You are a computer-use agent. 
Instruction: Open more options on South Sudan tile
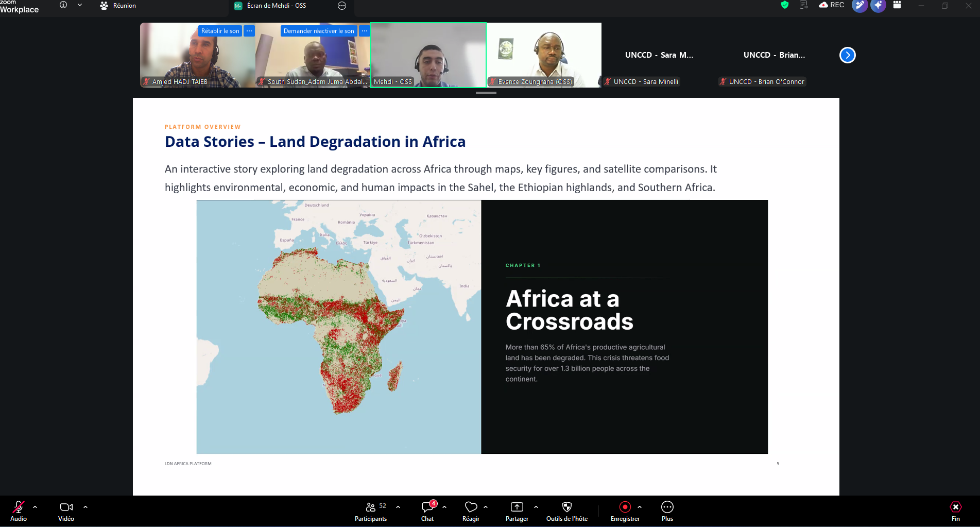click(365, 31)
